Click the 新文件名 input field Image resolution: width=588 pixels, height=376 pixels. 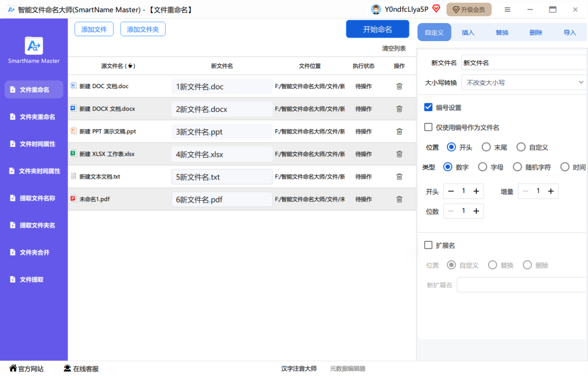pos(522,63)
